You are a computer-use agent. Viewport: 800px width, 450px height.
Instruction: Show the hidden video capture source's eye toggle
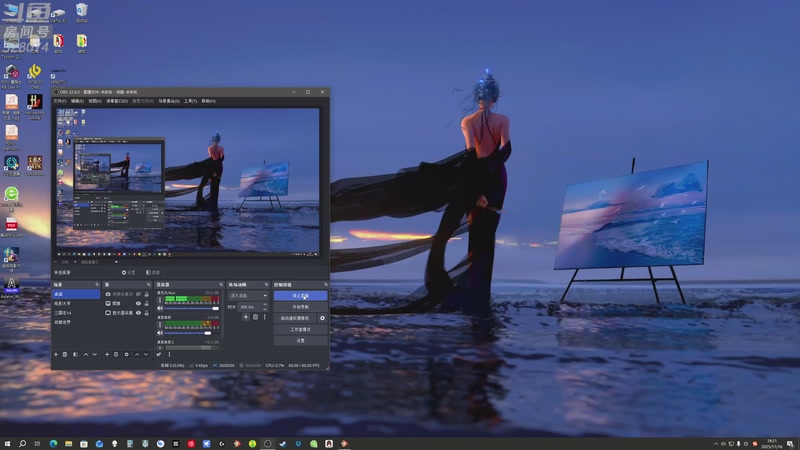(x=138, y=294)
